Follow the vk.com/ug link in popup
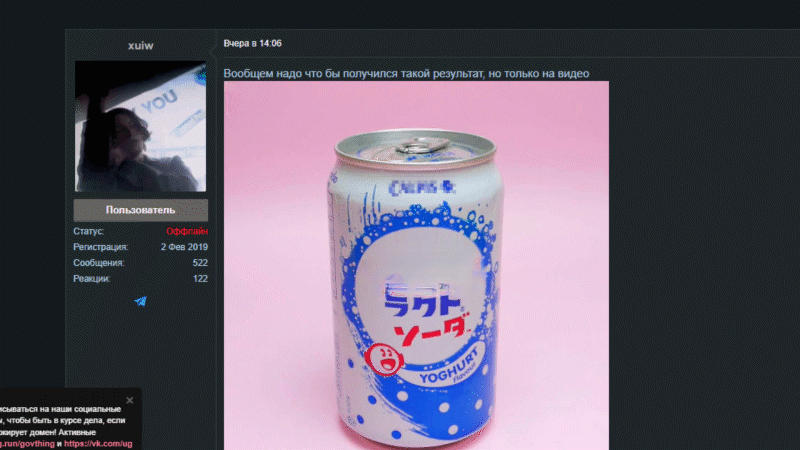Viewport: 800px width, 450px height. click(x=98, y=444)
